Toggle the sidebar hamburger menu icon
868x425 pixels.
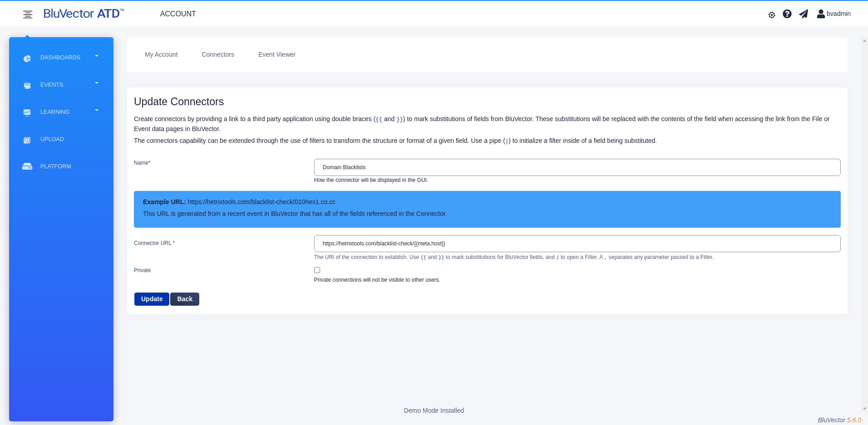click(28, 15)
